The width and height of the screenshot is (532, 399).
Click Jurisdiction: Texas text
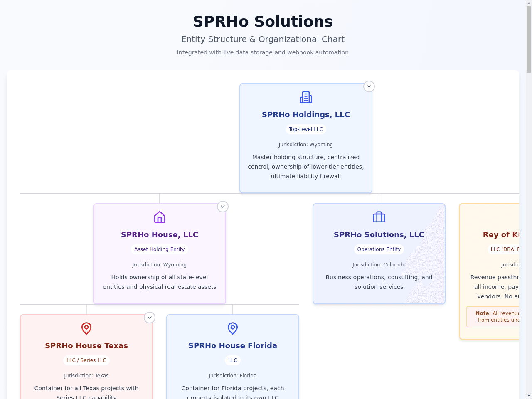point(86,376)
